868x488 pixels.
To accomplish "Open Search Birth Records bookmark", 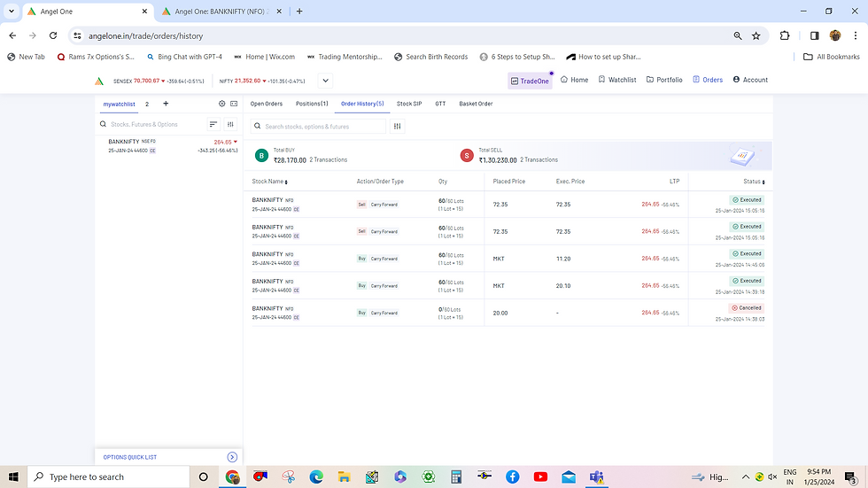I will click(430, 57).
